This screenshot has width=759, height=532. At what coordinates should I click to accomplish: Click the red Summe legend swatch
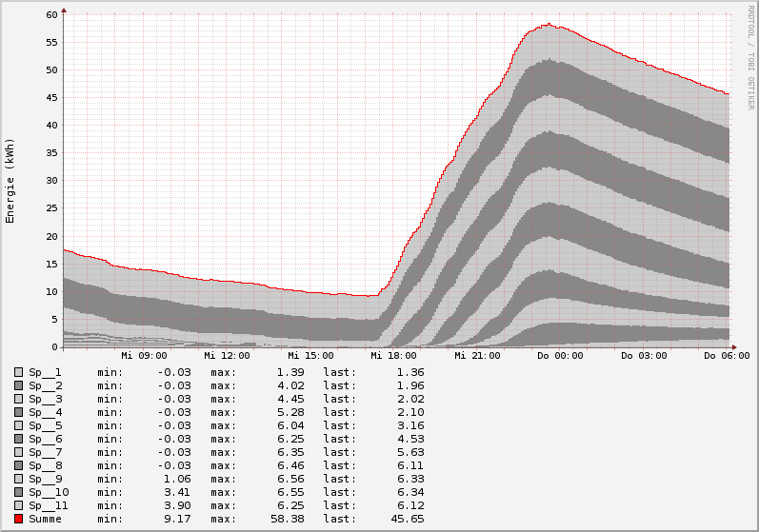coord(18,519)
